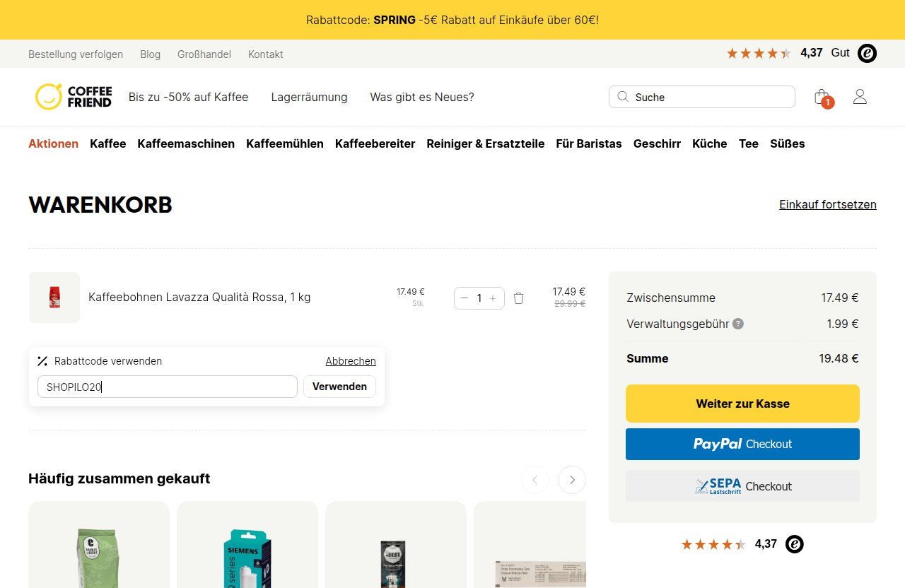
Task: Click Bestellung verfolgen link
Action: point(76,54)
